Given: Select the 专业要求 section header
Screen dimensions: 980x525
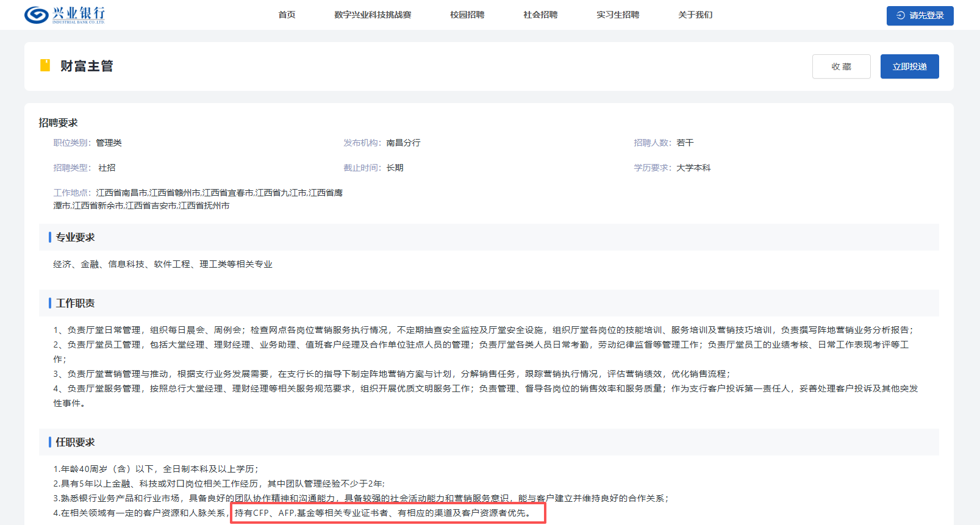Looking at the screenshot, I should pos(75,237).
